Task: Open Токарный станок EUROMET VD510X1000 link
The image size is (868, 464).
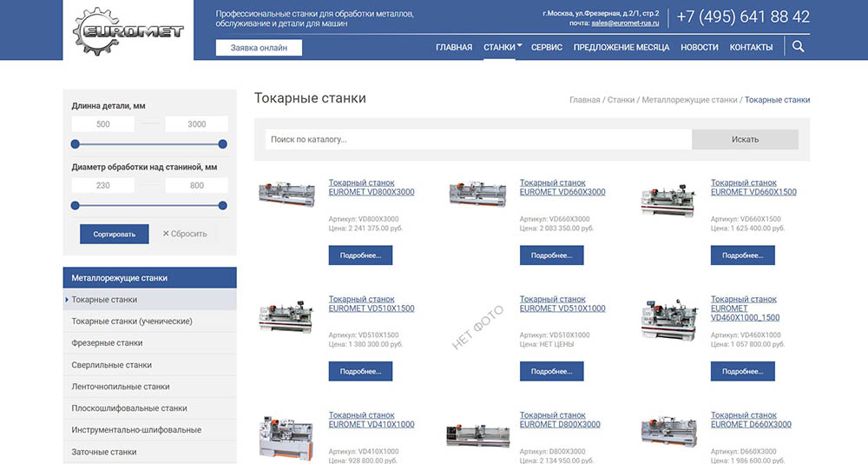Action: 562,304
